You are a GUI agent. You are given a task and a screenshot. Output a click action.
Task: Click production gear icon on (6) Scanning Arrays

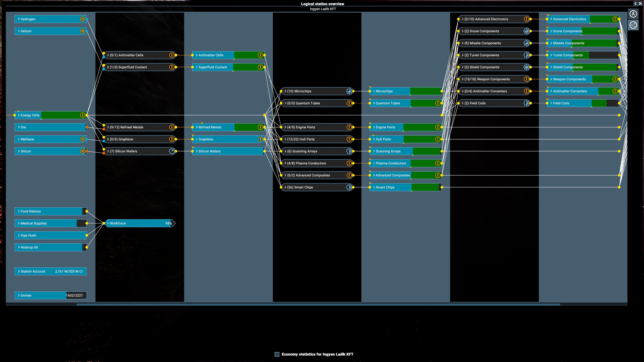(x=349, y=151)
